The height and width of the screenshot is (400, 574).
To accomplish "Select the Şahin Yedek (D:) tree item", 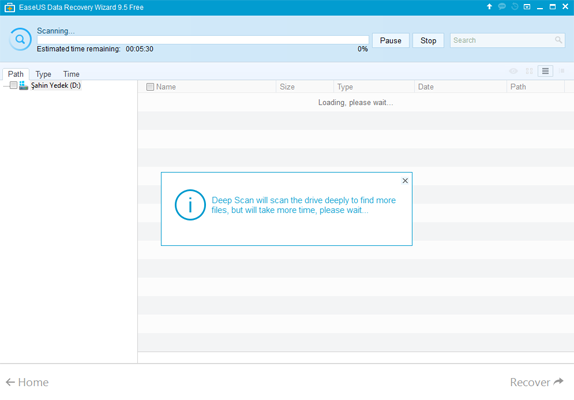I will tap(56, 85).
